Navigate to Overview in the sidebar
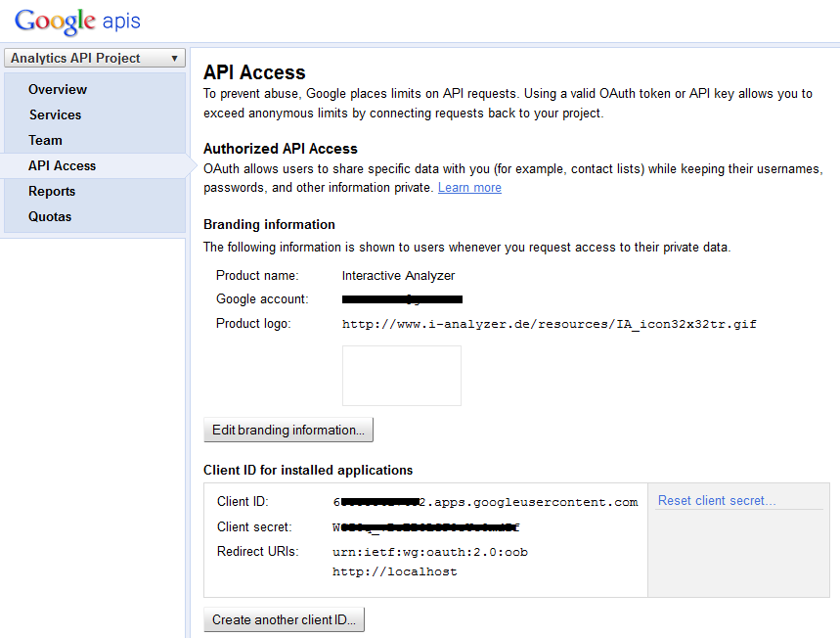 pos(57,88)
